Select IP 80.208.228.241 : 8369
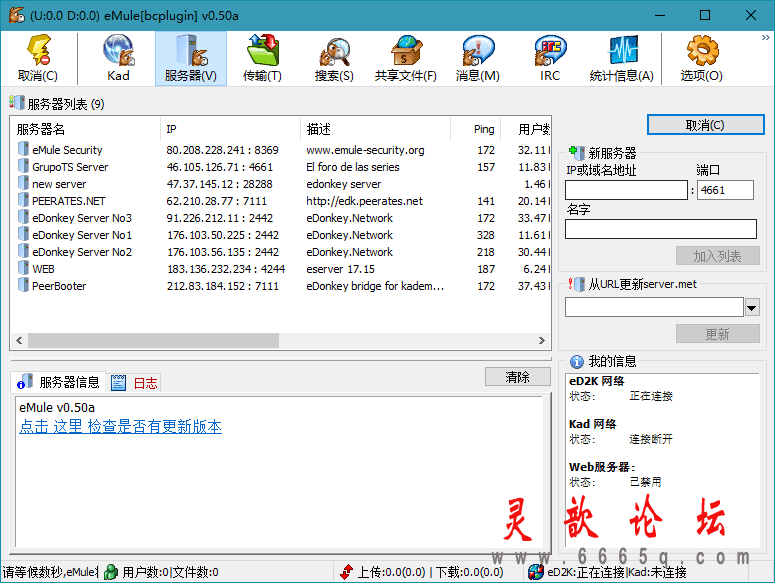This screenshot has height=583, width=775. point(222,150)
